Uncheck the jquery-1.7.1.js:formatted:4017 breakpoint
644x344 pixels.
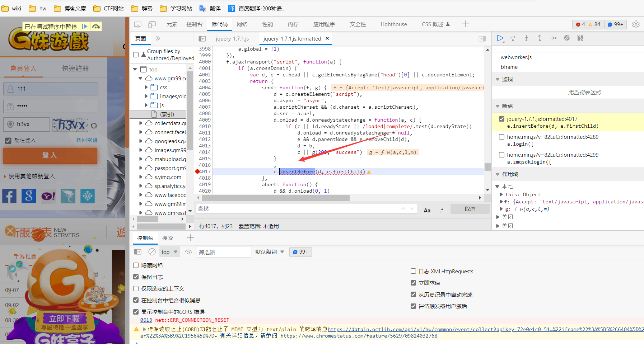tap(501, 119)
